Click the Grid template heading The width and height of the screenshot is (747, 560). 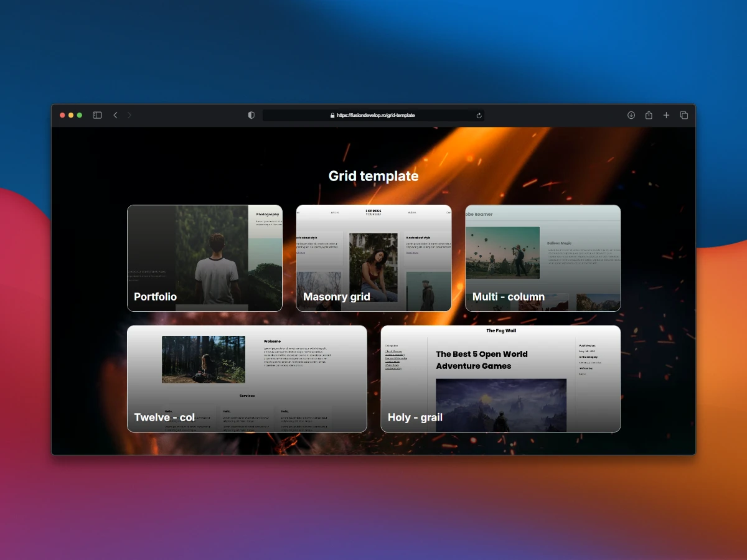(374, 176)
